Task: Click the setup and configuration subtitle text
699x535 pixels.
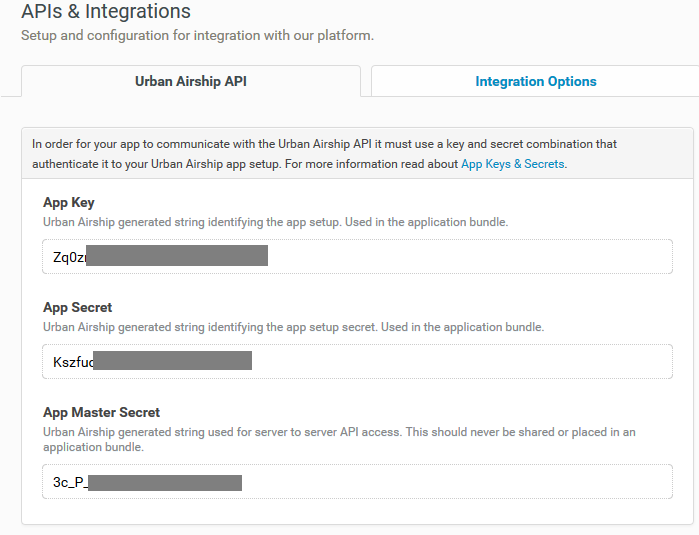Action: [x=197, y=35]
